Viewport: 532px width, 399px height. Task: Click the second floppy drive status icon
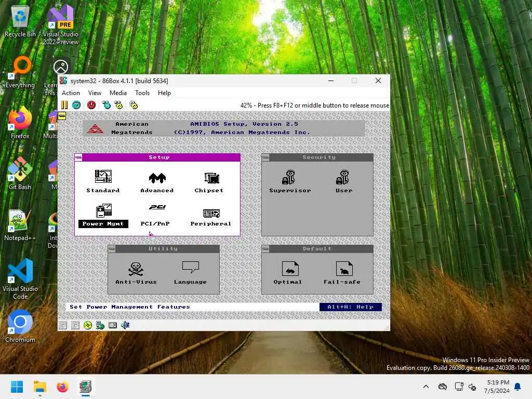click(x=75, y=325)
